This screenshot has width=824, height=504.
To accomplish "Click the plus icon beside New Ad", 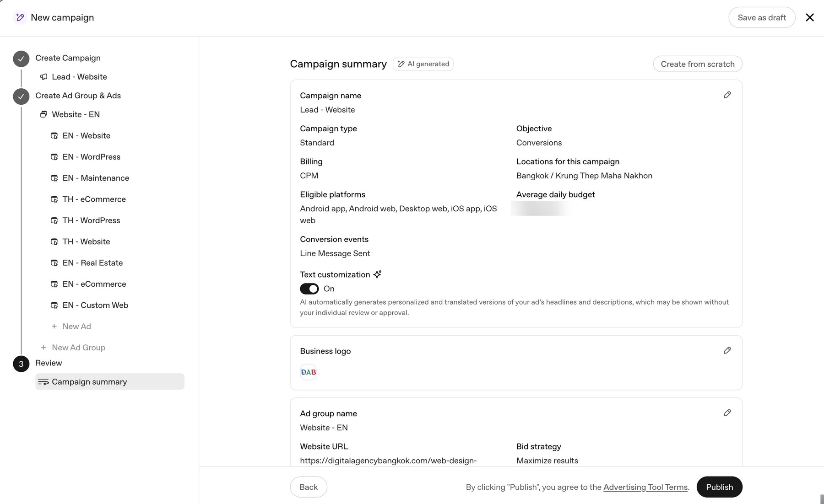I will (x=54, y=326).
